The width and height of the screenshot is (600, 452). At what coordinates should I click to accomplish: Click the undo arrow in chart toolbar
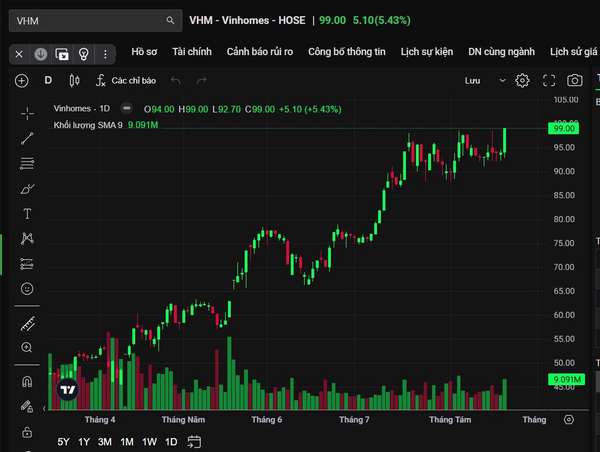click(176, 81)
